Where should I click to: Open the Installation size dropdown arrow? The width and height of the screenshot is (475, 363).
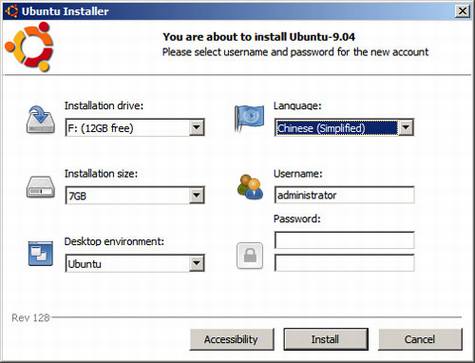pos(197,196)
